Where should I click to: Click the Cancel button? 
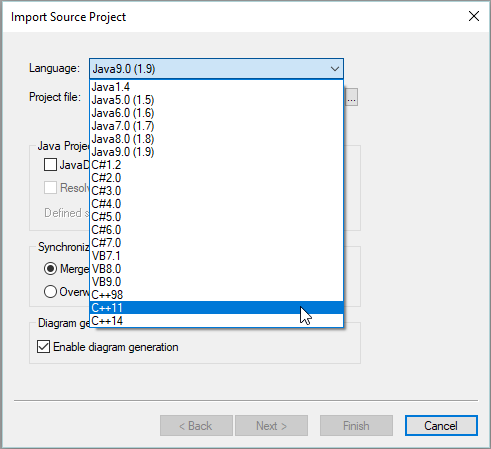441,426
